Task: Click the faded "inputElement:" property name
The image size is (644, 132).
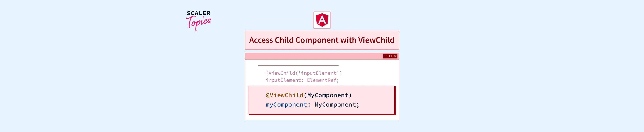Action: tap(284, 80)
